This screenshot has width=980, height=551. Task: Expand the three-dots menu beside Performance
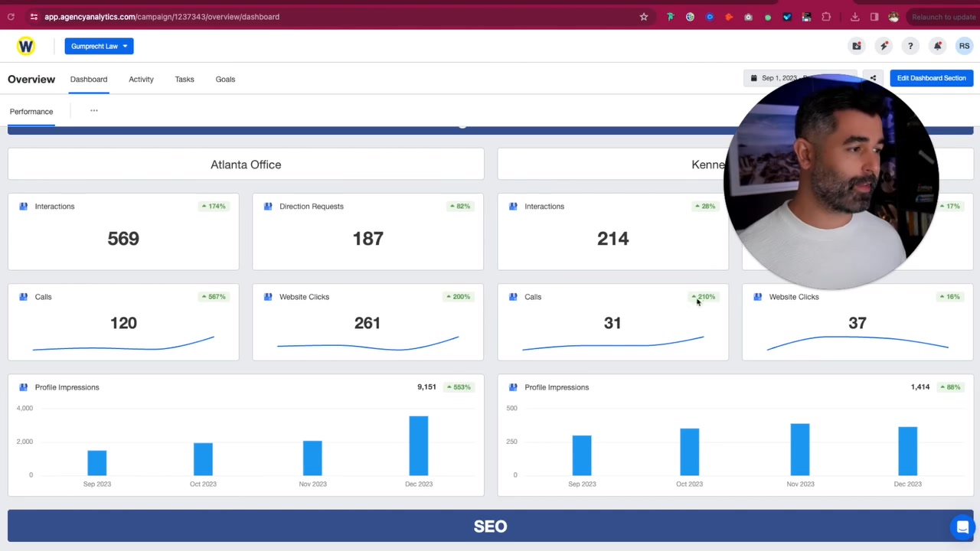[94, 111]
